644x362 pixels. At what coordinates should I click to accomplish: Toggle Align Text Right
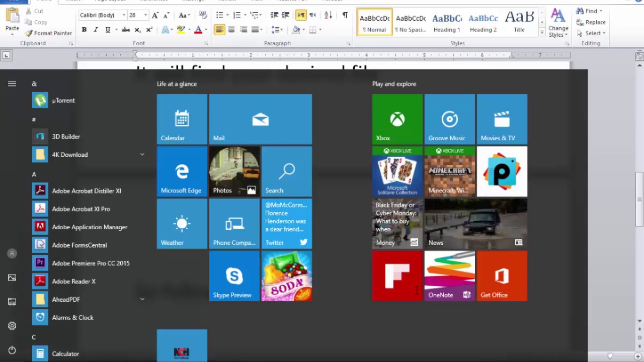[243, 30]
